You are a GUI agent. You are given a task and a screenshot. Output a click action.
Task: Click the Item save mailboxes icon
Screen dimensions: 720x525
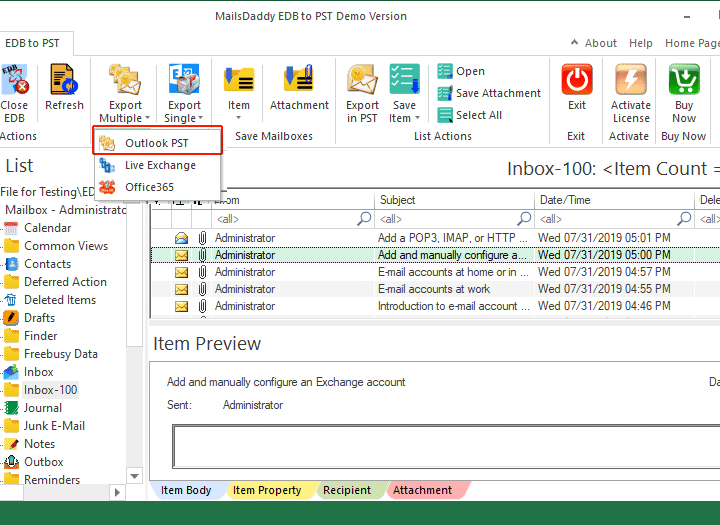tap(239, 79)
